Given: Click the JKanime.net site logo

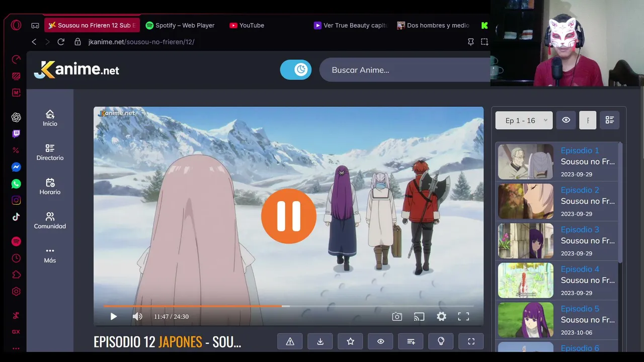Looking at the screenshot, I should (76, 70).
